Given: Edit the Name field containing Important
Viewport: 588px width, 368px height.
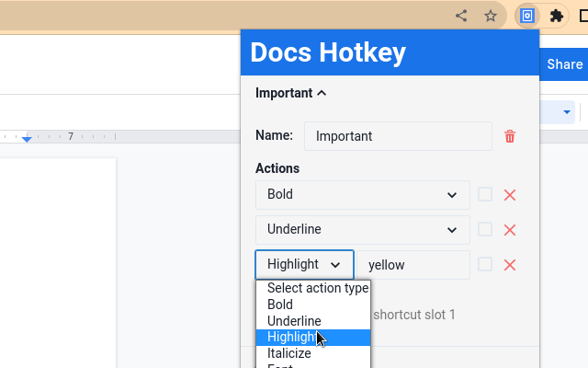Looking at the screenshot, I should click(398, 136).
